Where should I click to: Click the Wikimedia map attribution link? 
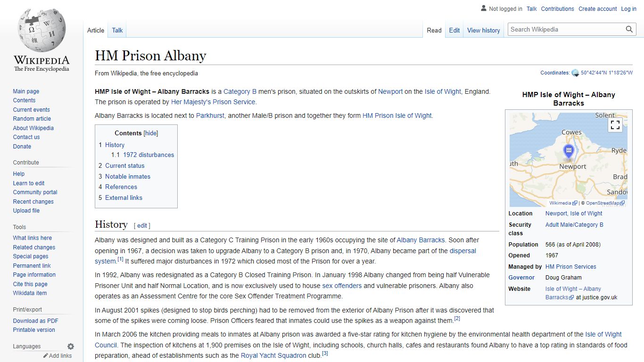tap(563, 203)
